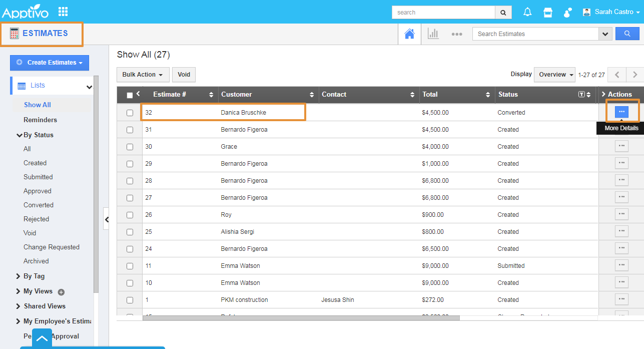Click the Search Estimates input field
The height and width of the screenshot is (349, 644).
(535, 34)
